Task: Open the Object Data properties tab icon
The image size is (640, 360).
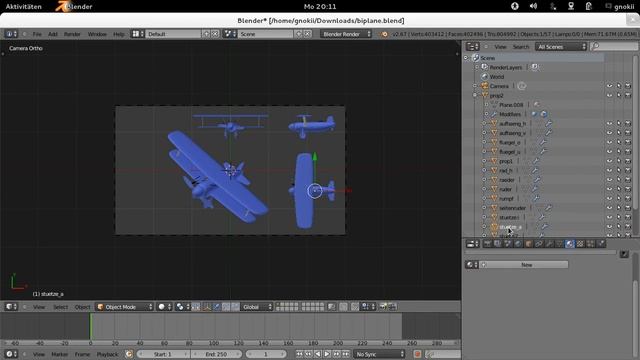Action: (559, 244)
